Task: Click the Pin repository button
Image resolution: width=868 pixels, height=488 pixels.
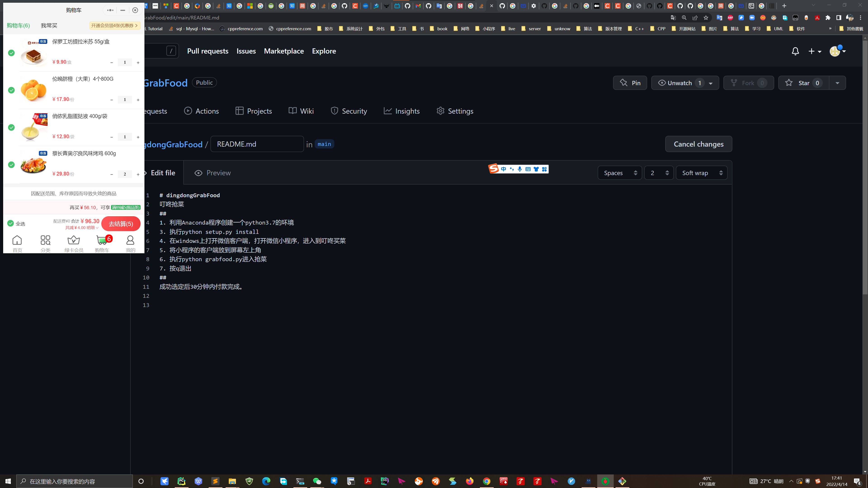Action: [630, 83]
